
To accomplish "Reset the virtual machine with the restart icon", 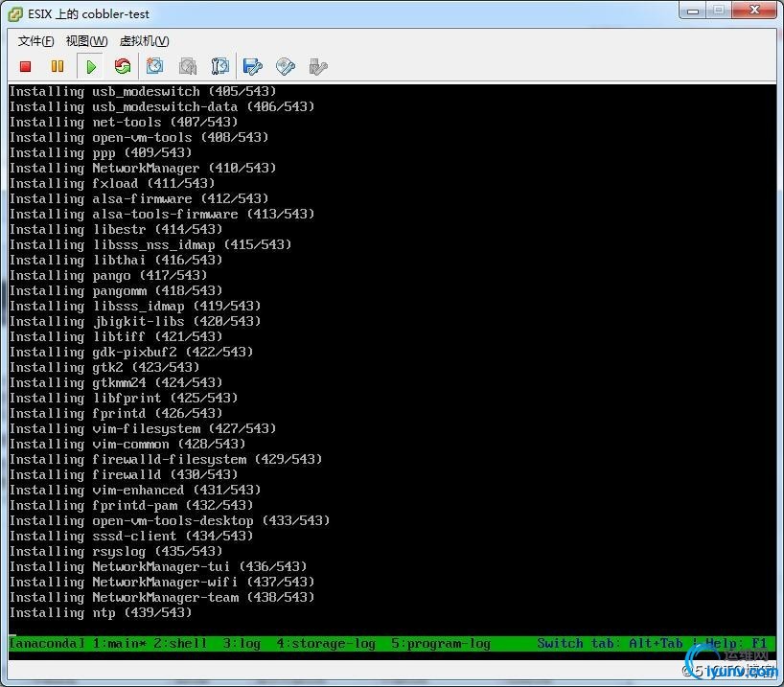I will [123, 66].
